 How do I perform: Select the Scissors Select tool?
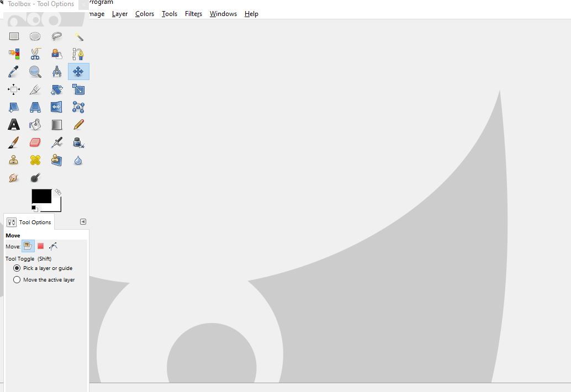click(35, 54)
